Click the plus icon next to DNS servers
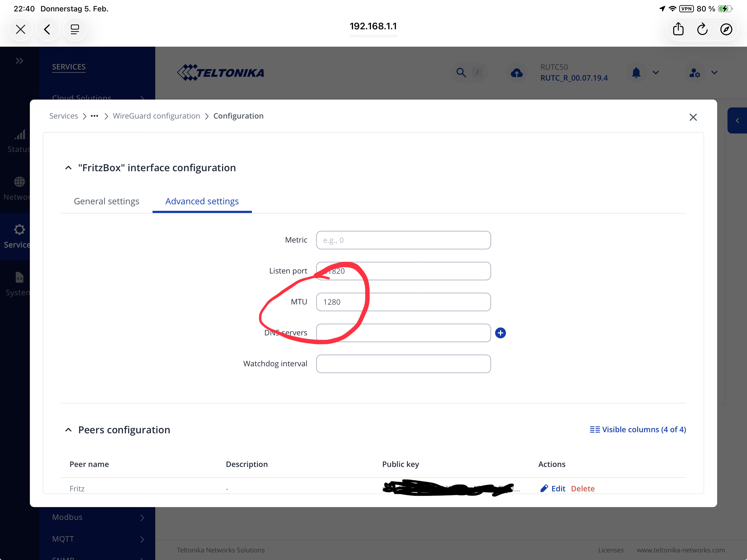This screenshot has height=560, width=747. click(x=500, y=333)
